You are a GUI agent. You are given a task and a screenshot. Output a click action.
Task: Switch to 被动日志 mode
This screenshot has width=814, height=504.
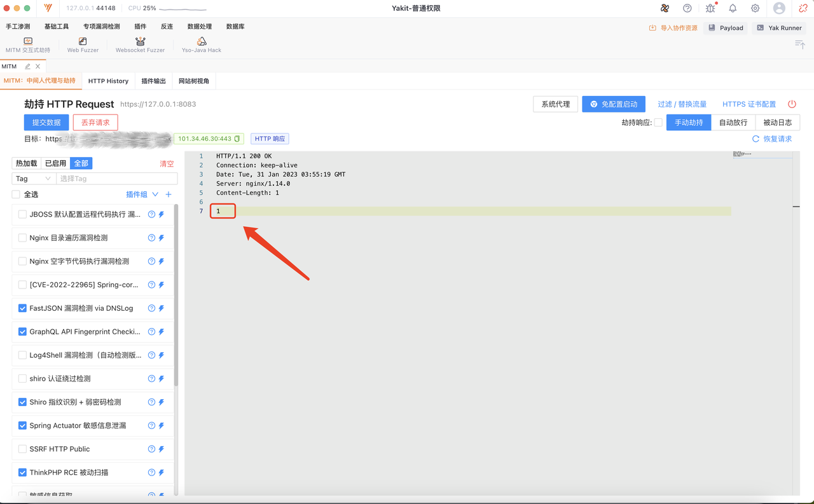coord(778,123)
